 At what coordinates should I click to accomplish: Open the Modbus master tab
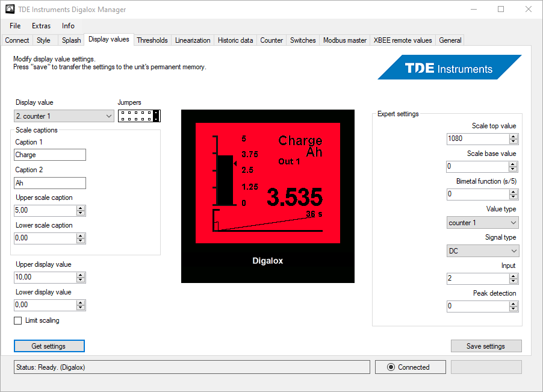(345, 40)
